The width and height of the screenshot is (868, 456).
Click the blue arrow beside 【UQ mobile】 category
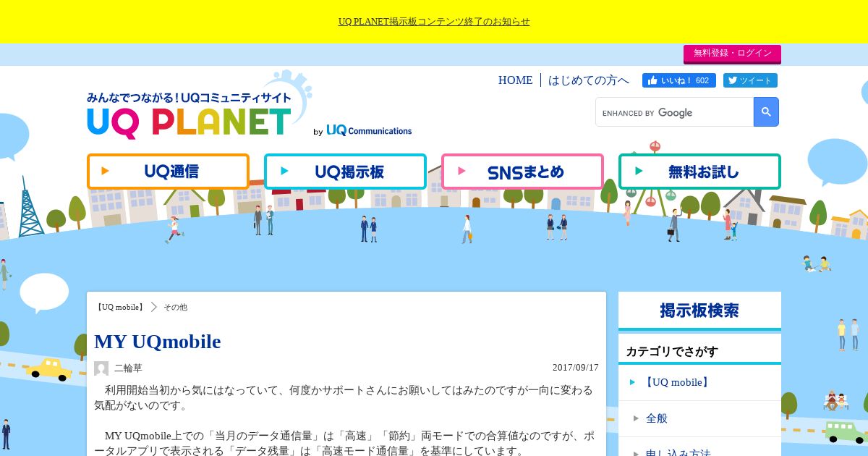coord(633,382)
